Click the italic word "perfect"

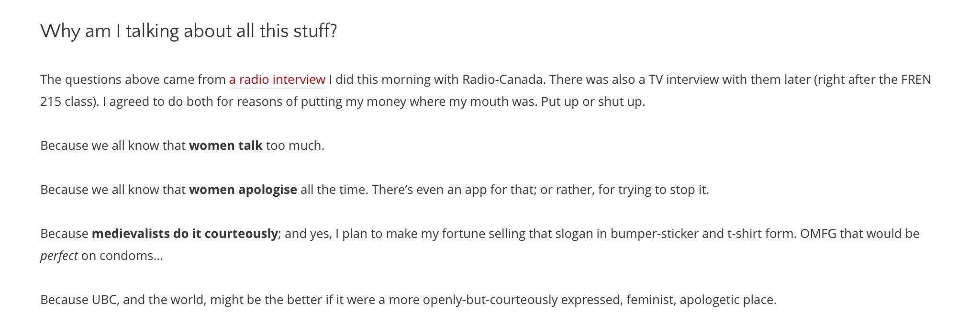click(58, 256)
